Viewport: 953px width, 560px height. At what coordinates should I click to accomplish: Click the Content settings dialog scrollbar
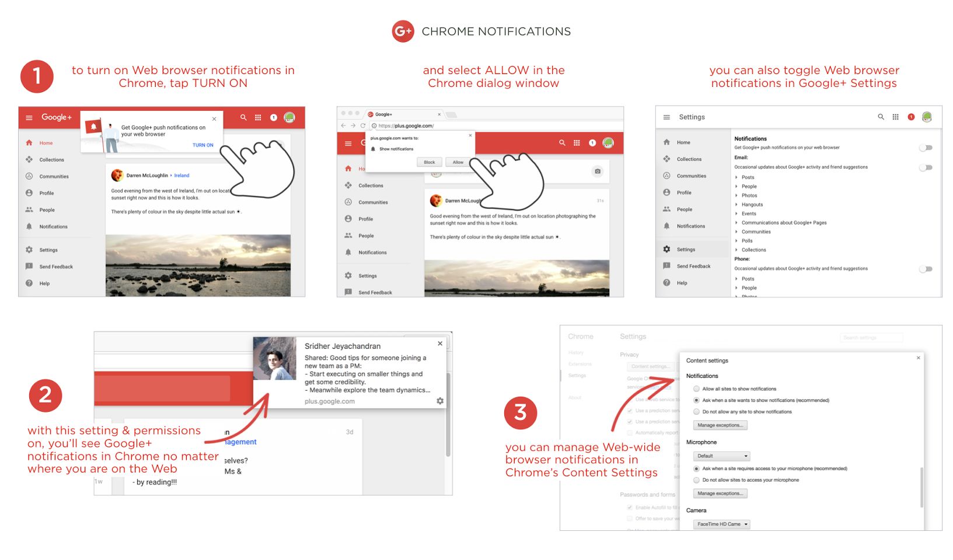coord(921,487)
